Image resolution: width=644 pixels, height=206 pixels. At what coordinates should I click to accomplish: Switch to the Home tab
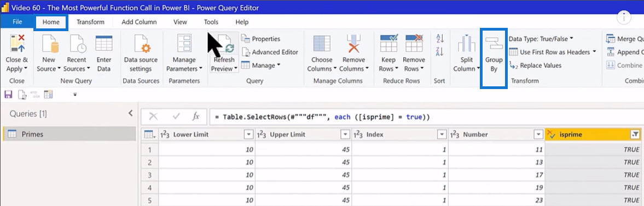pos(51,22)
